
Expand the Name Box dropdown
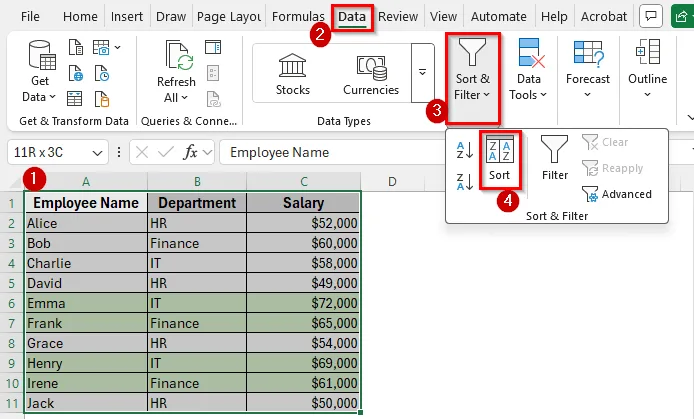coord(97,153)
